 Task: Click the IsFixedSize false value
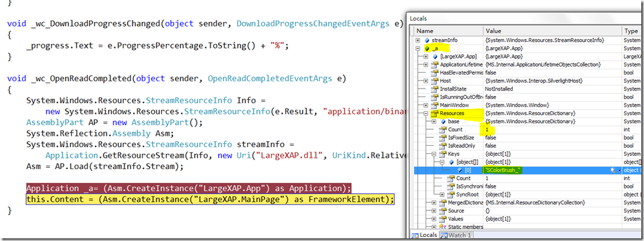pyautogui.click(x=490, y=138)
